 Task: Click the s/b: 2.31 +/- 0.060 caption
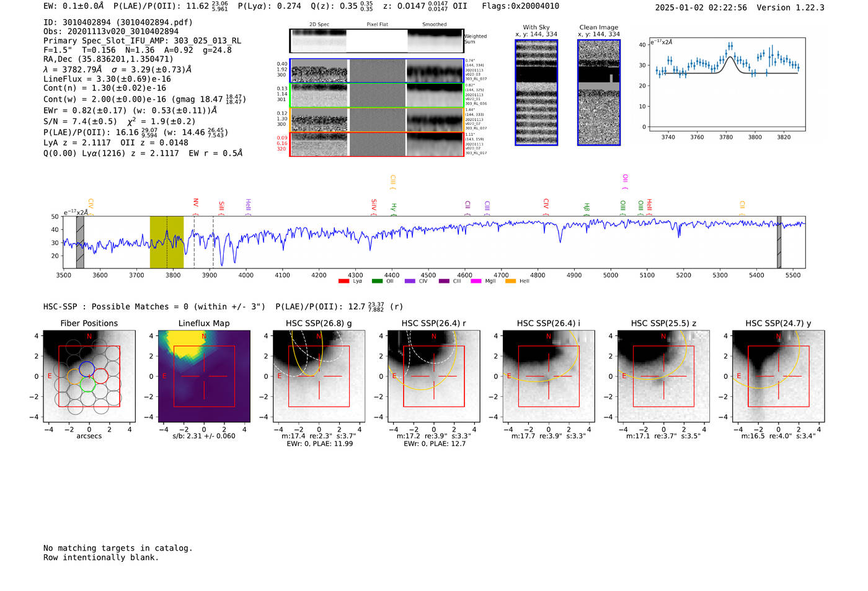pos(204,436)
